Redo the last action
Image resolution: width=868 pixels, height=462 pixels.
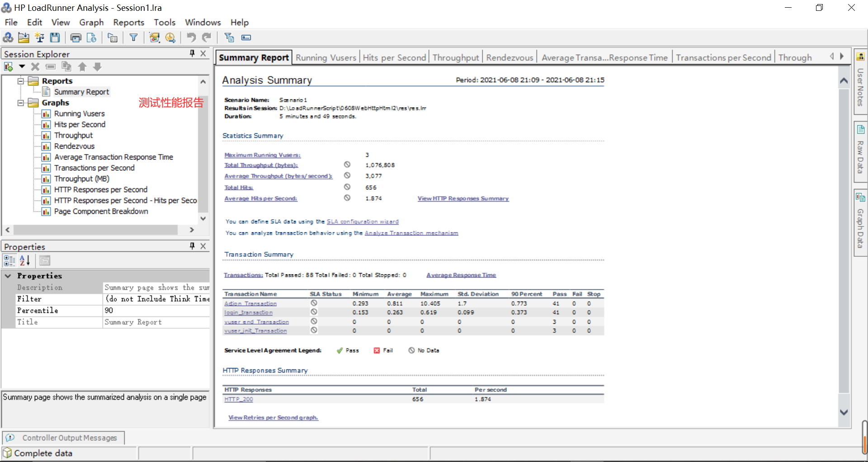click(x=207, y=38)
